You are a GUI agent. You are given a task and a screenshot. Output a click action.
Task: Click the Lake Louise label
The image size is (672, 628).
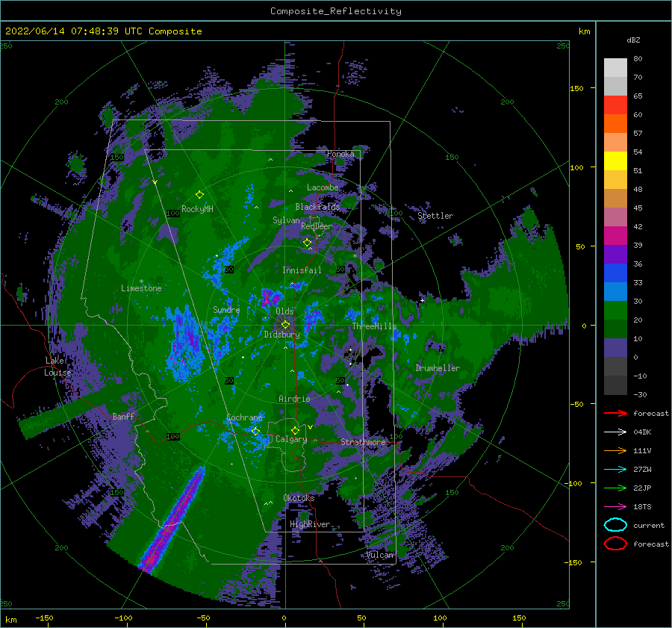57,367
